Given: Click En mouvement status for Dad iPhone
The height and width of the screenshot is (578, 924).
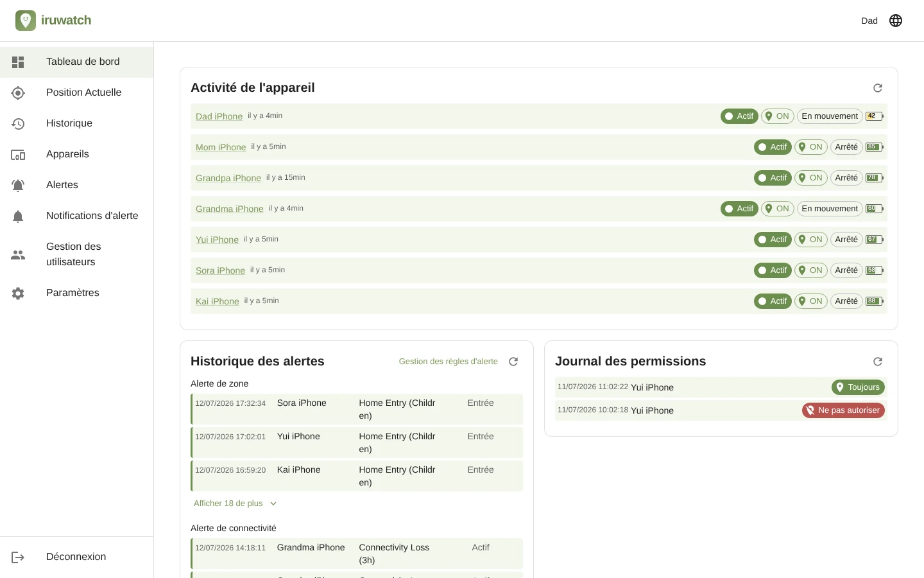Looking at the screenshot, I should click(830, 116).
